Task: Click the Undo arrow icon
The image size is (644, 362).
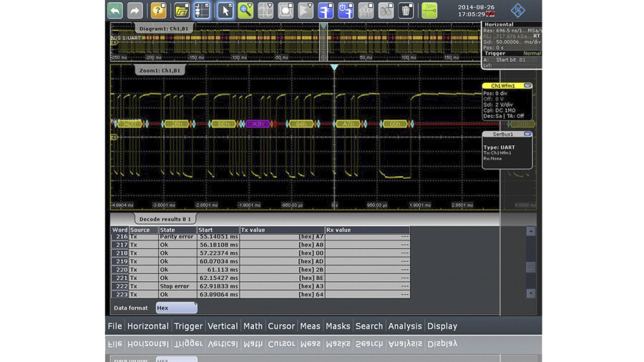Action: [x=115, y=10]
